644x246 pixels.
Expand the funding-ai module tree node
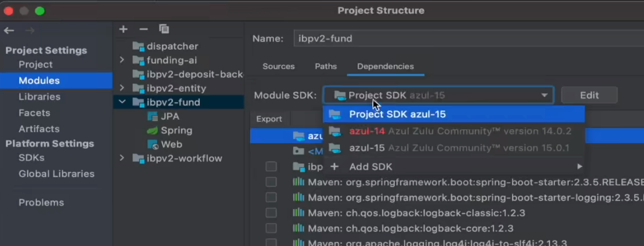[x=122, y=60]
